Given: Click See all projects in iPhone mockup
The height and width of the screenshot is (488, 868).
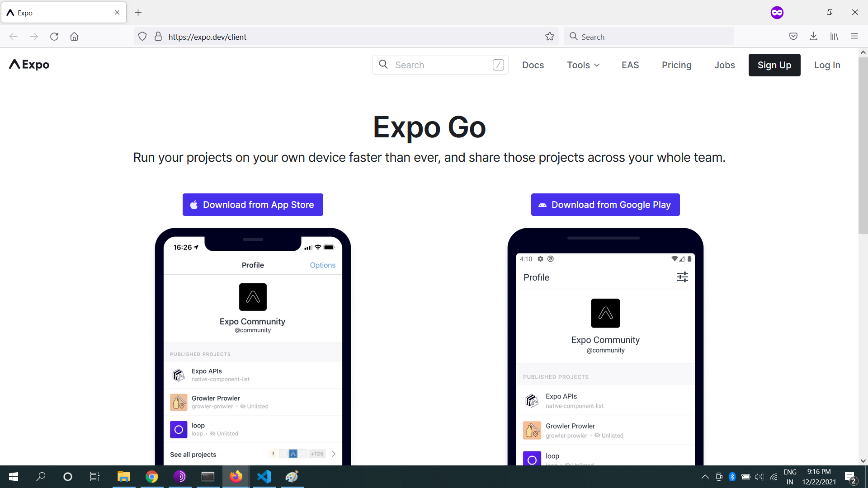Looking at the screenshot, I should point(193,455).
